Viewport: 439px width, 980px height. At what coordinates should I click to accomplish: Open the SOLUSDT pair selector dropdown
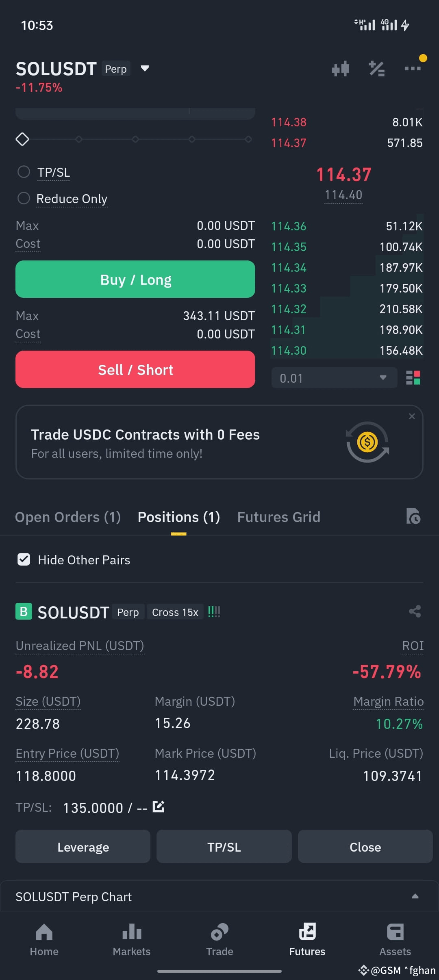145,68
